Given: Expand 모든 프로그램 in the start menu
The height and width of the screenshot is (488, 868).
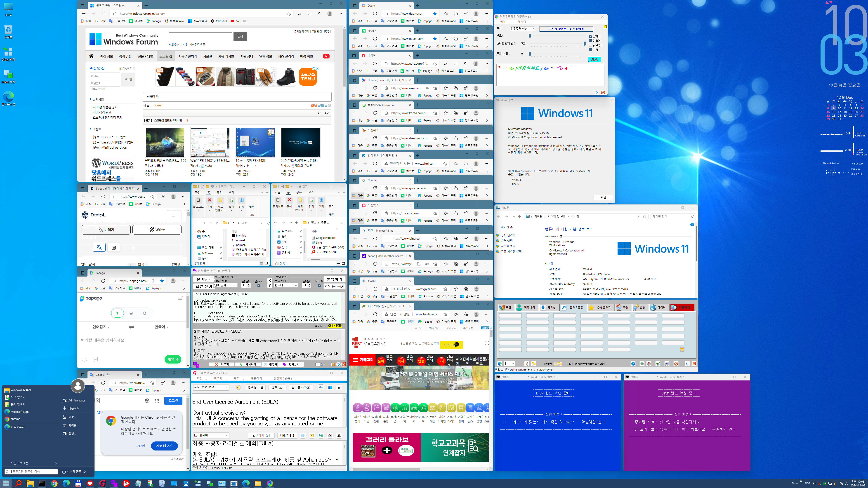Looking at the screenshot, I should [31, 463].
